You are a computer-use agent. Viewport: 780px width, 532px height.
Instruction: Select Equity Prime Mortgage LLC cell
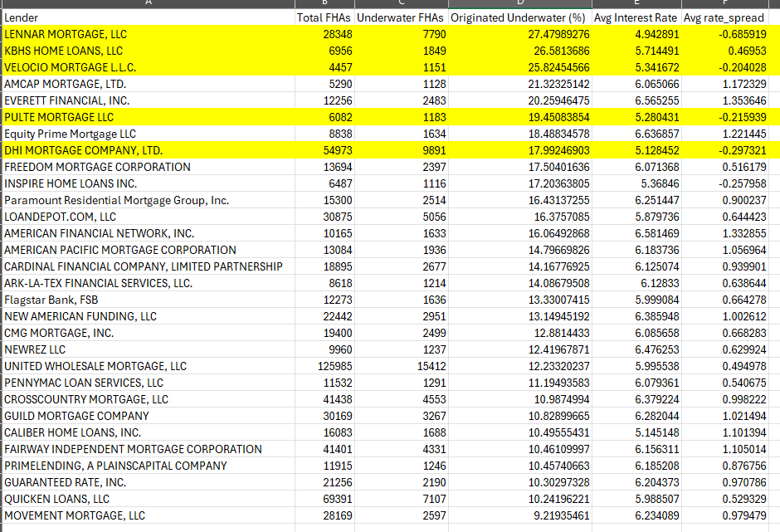coord(149,134)
